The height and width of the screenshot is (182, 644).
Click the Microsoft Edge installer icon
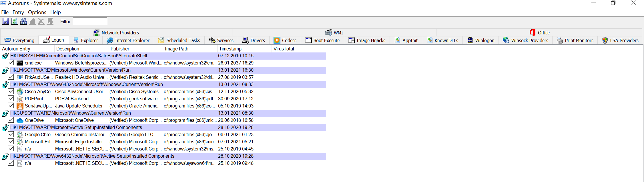point(20,142)
